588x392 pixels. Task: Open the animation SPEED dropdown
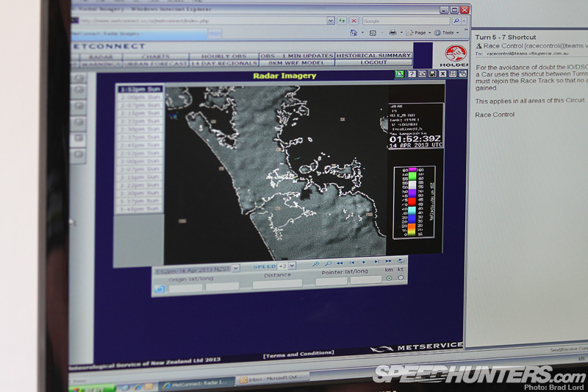click(292, 266)
